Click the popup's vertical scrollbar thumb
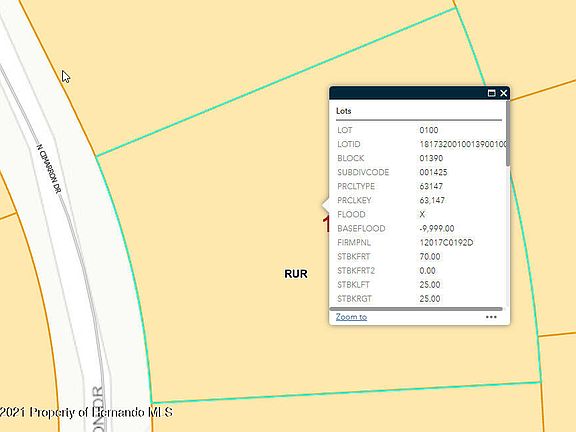Viewport: 576px width, 432px height. [x=508, y=133]
